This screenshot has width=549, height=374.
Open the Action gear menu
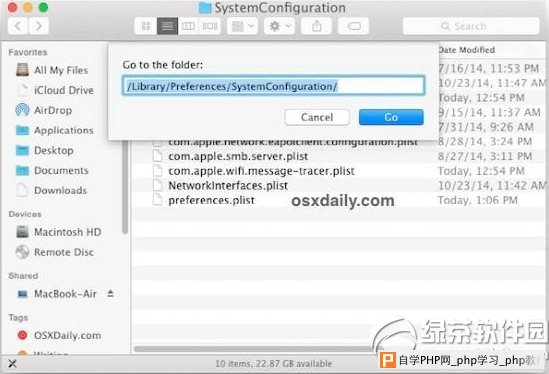click(279, 26)
